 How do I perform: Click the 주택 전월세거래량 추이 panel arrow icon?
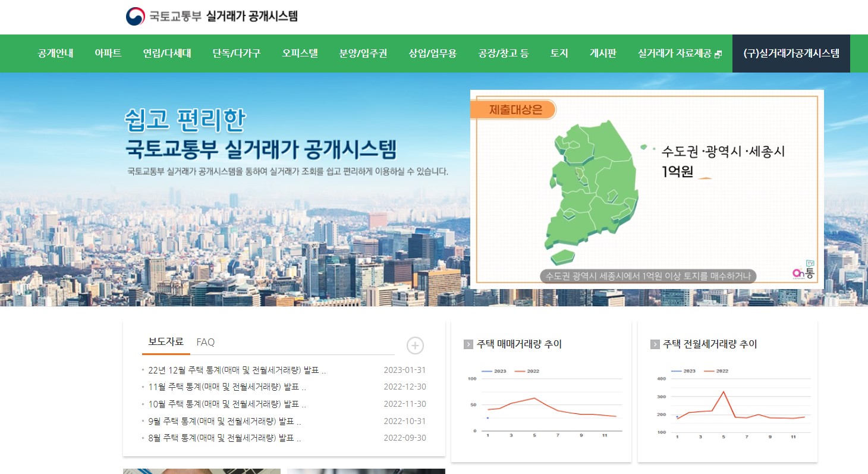655,343
